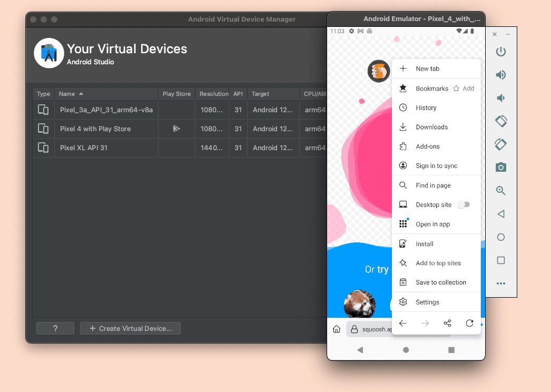Power off the emulator via power icon

[x=500, y=51]
